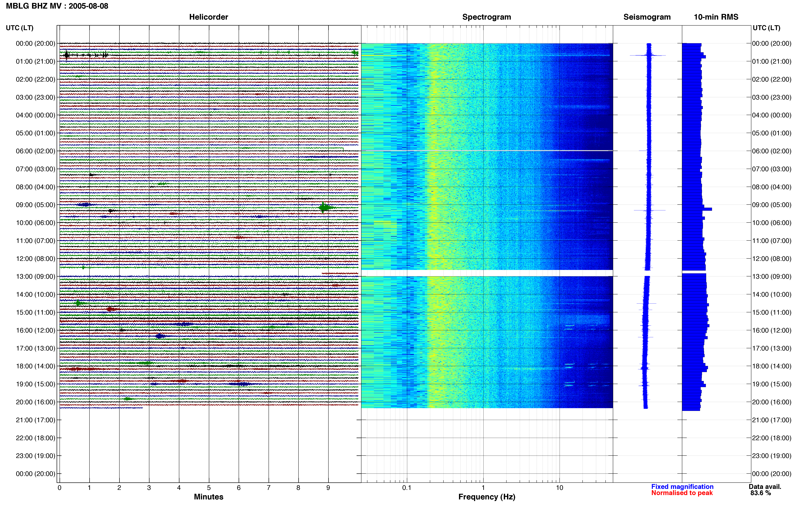Click 19:00 (15:00) on the RMS-side time axis
The image size is (812, 508).
click(x=772, y=384)
